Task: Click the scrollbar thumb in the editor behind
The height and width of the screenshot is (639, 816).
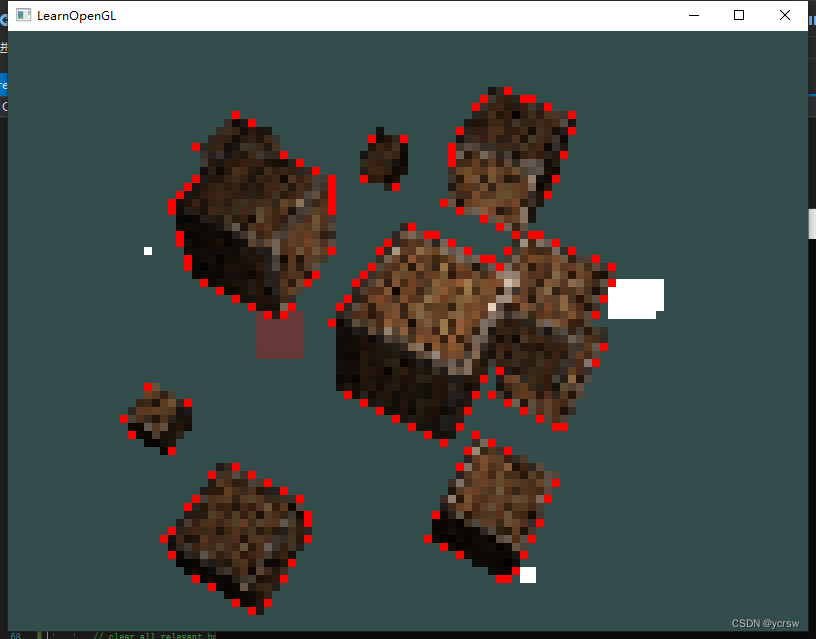Action: click(x=812, y=224)
